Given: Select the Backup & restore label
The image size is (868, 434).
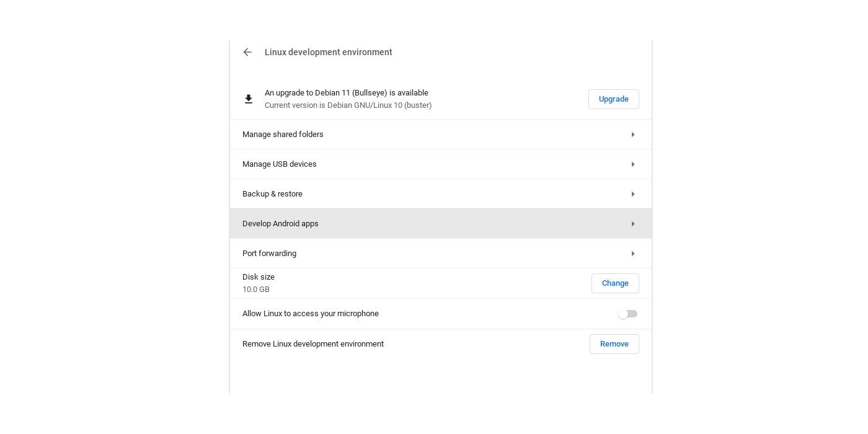Looking at the screenshot, I should point(272,194).
